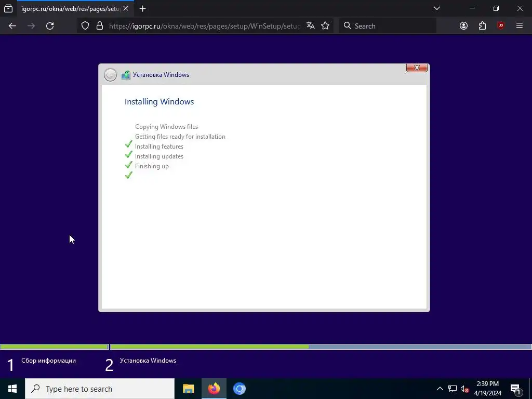Image resolution: width=532 pixels, height=399 pixels.
Task: Click 'Finishing up' text
Action: click(152, 166)
